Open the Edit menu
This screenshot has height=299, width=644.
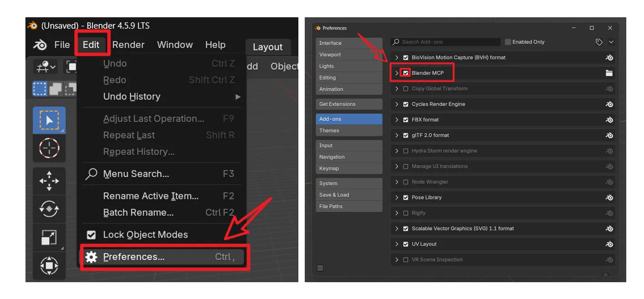(91, 45)
